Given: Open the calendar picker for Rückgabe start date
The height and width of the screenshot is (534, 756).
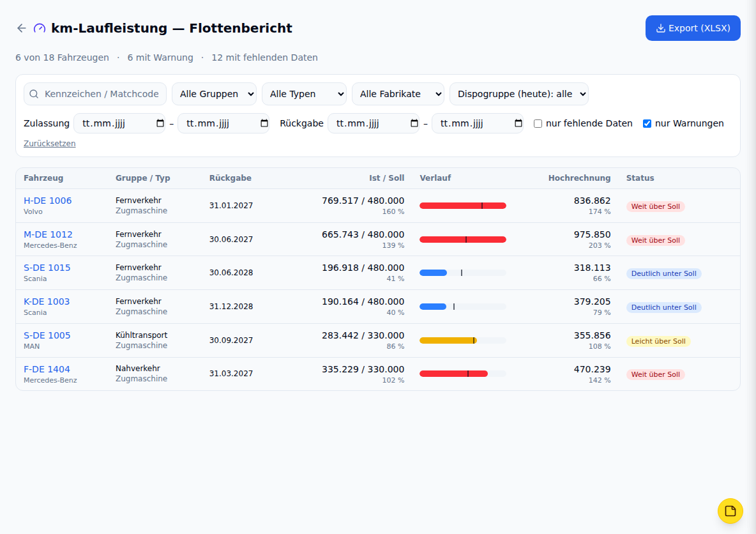Looking at the screenshot, I should pyautogui.click(x=414, y=123).
